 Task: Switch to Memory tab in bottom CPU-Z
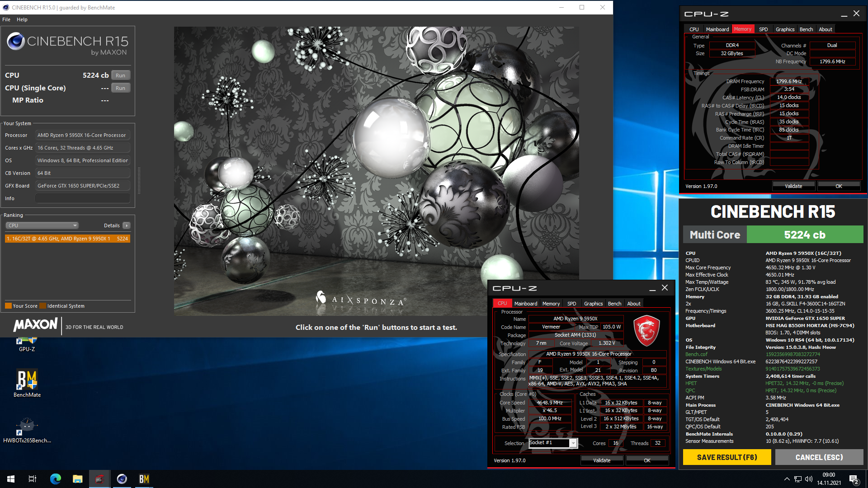551,304
